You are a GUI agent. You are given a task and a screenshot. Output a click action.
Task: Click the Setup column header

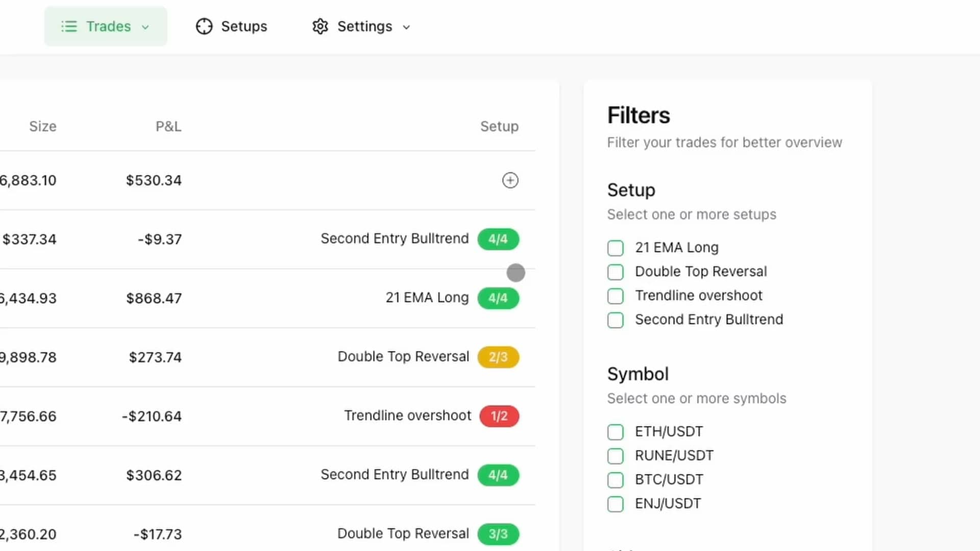499,127
